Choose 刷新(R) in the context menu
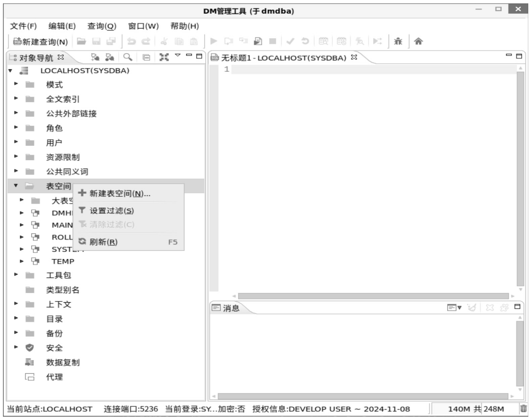Image resolution: width=530 pixels, height=420 pixels. (103, 242)
